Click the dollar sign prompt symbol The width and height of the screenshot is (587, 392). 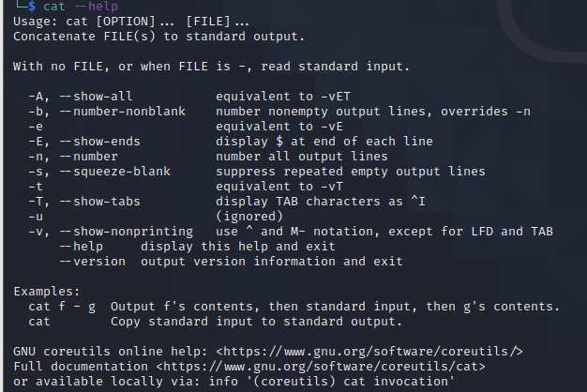[32, 6]
